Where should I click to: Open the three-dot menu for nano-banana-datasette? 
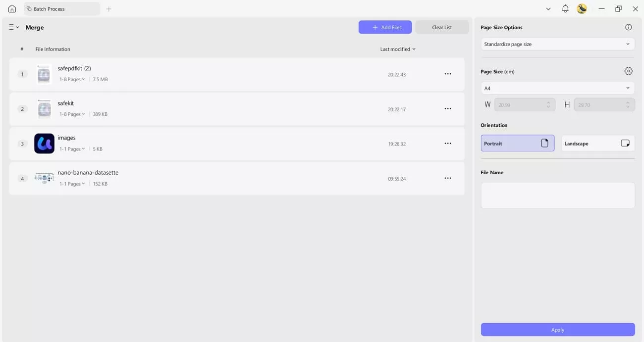click(x=448, y=178)
